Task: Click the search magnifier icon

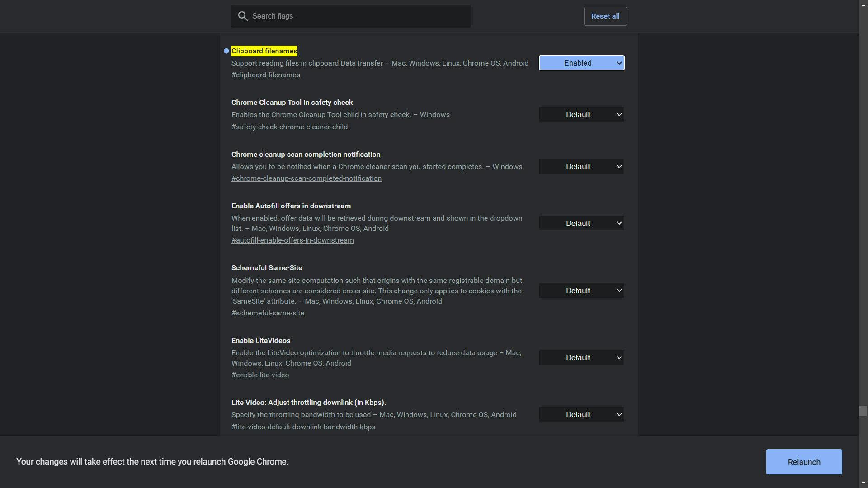Action: (x=243, y=16)
